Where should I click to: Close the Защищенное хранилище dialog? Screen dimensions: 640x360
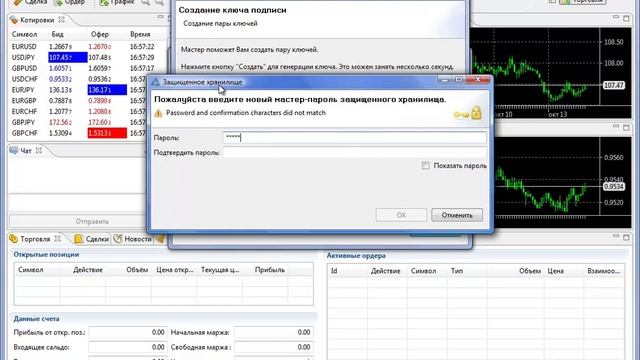[x=478, y=80]
